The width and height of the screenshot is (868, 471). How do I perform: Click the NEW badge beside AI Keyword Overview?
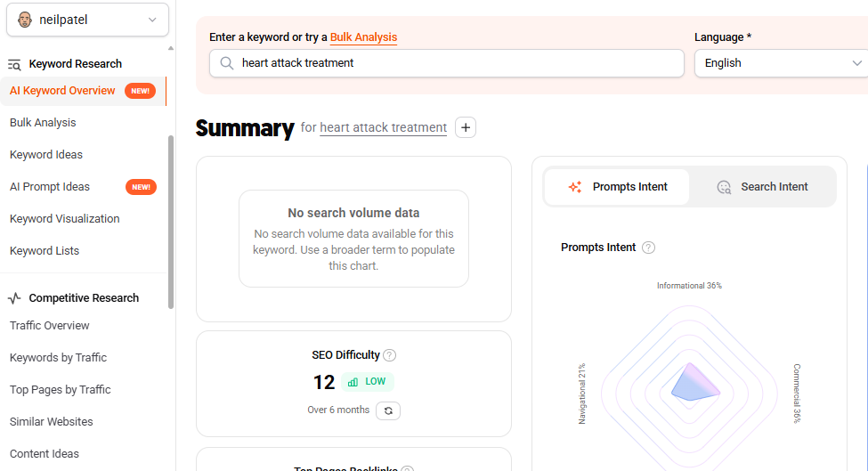click(x=140, y=91)
